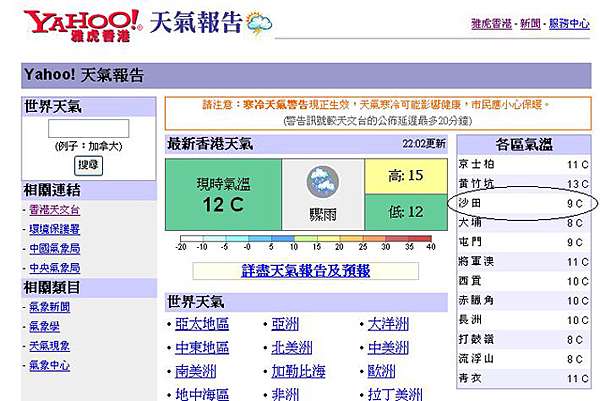Select the 赤鱲角 10 C row
600x401 pixels.
523,301
